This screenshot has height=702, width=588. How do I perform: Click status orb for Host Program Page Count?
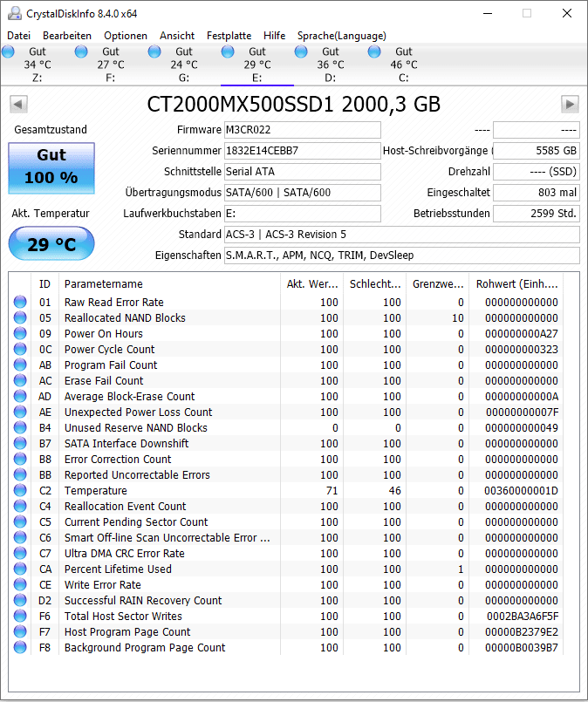click(x=20, y=631)
